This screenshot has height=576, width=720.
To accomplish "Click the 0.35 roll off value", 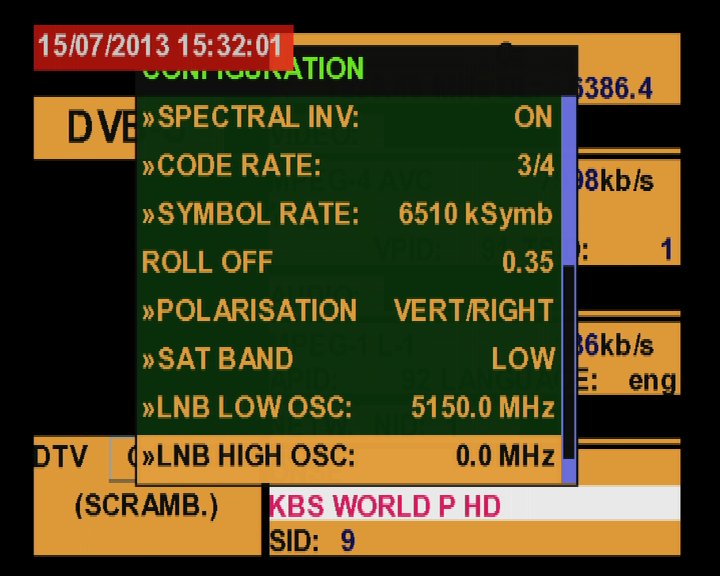I will 527,262.
